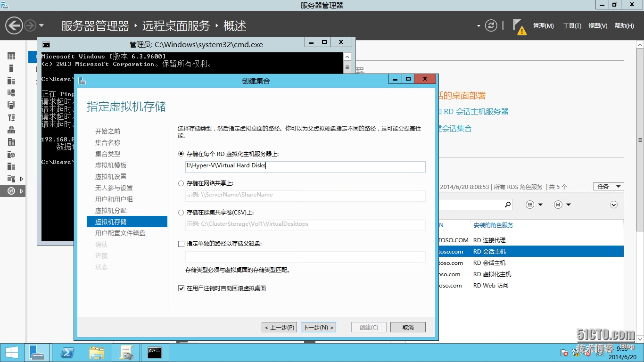644x362 pixels.
Task: Click 远程桌面服务 in the breadcrumb
Action: click(176, 26)
